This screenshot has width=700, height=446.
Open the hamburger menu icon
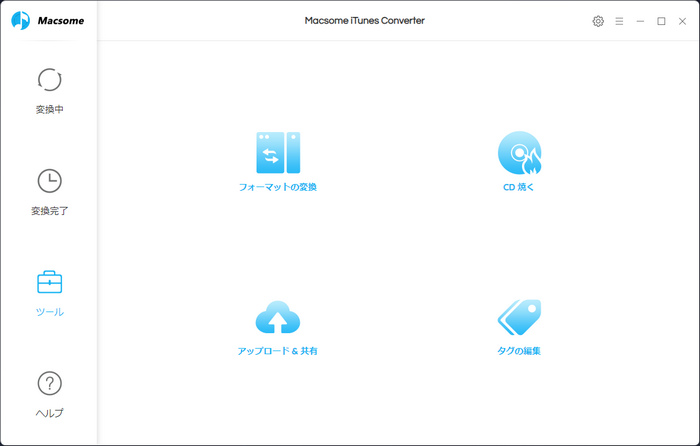(619, 21)
